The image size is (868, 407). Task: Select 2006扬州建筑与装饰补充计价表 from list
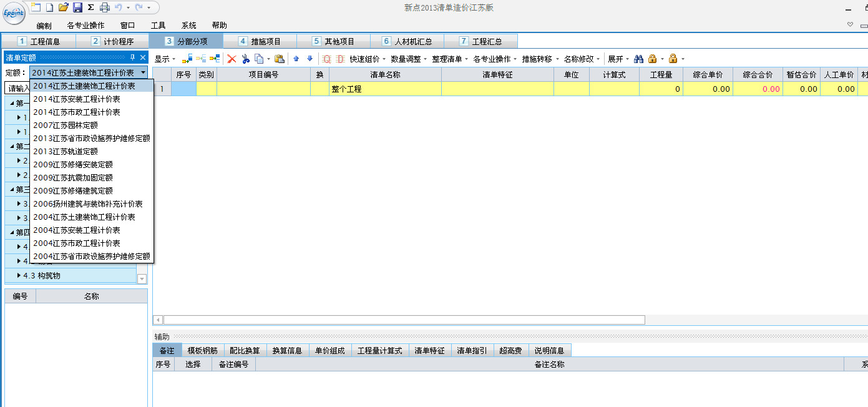[91, 204]
